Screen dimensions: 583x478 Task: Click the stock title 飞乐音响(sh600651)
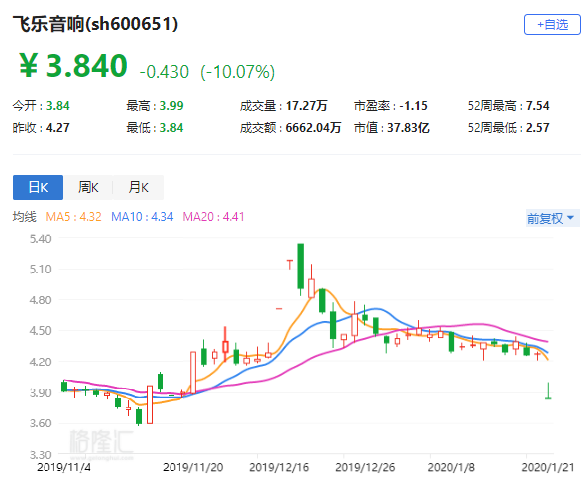(x=95, y=25)
